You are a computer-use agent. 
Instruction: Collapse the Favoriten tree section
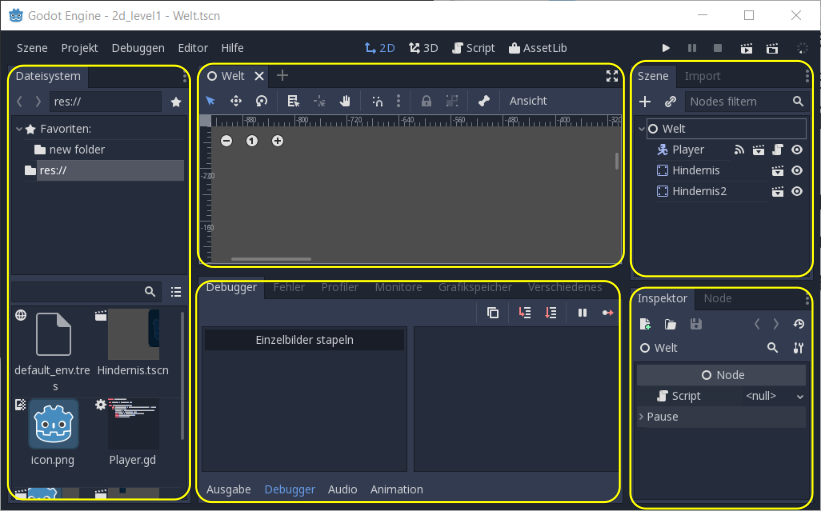pos(19,129)
